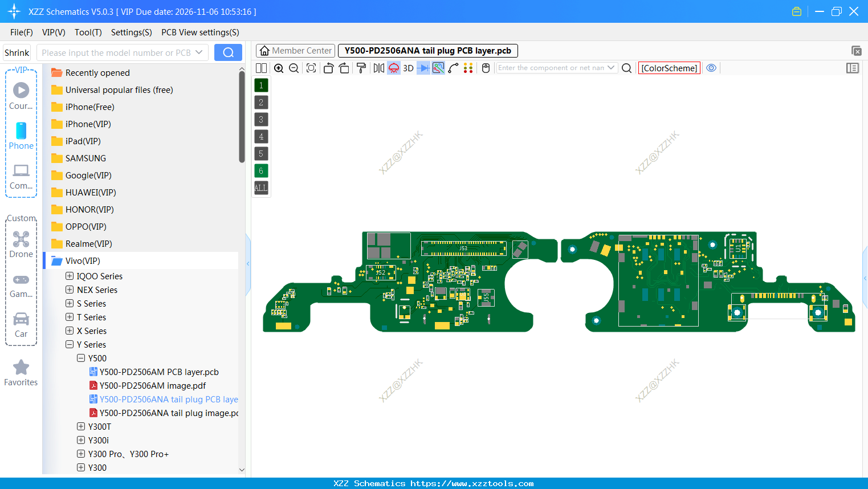Activate the brush/paint layer tool
This screenshot has height=489, width=868.
(361, 68)
